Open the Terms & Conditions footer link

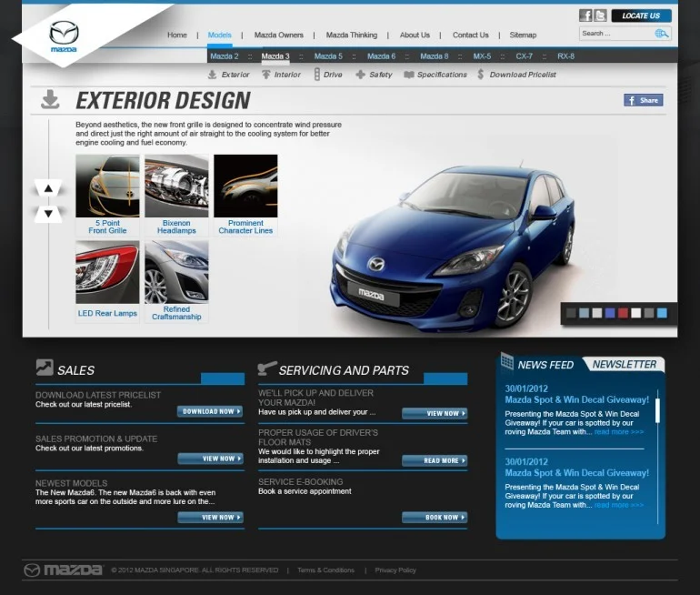pyautogui.click(x=325, y=570)
